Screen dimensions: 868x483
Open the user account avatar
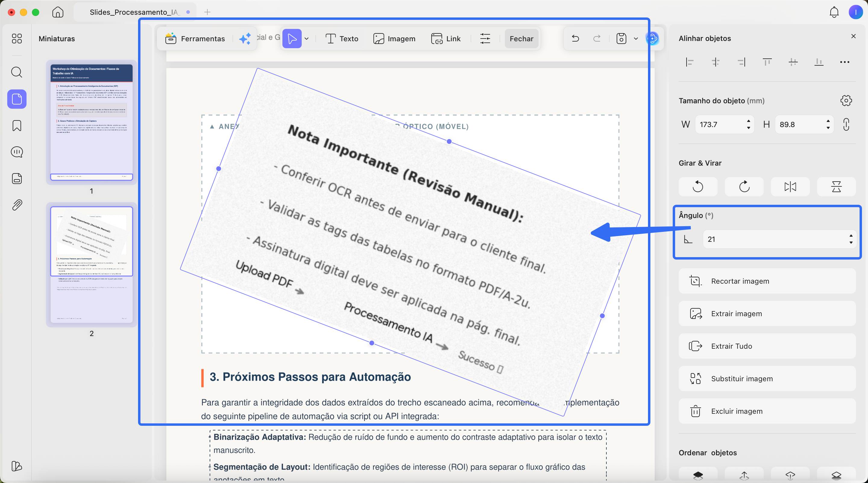coord(856,12)
